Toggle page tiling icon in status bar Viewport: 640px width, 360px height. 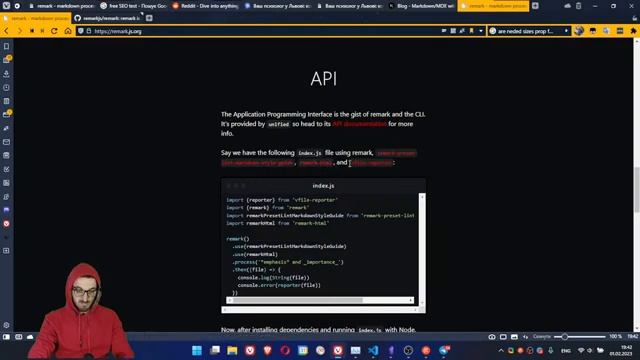point(503,337)
